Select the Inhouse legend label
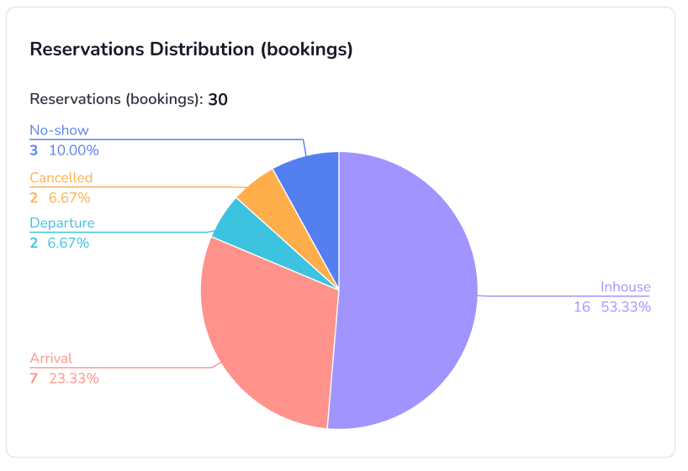This screenshot has height=471, width=688. coord(625,287)
